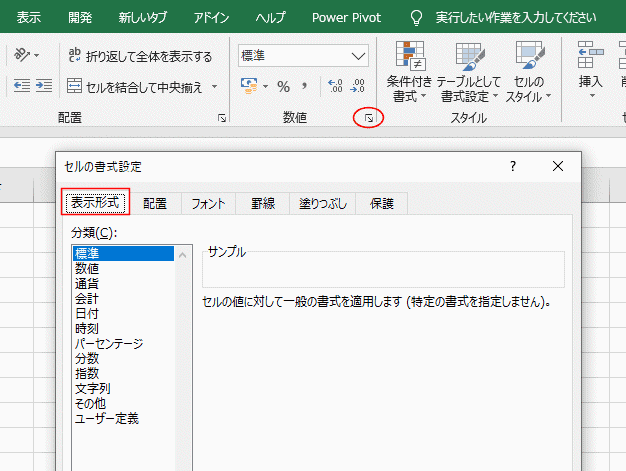Open the cell styles (セルのスタイル) gallery
This screenshot has height=471, width=626.
pos(528,73)
